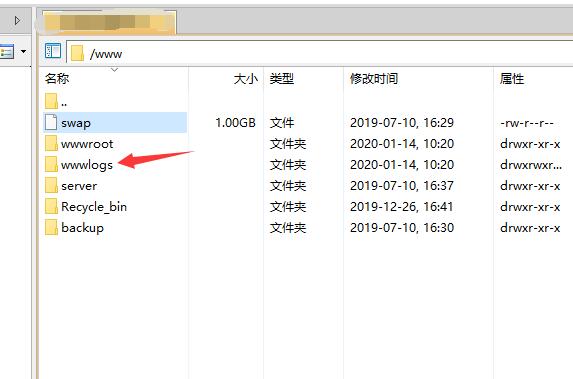Click the list view icon at left edge
Viewport: 573px width, 379px height.
pyautogui.click(x=7, y=51)
